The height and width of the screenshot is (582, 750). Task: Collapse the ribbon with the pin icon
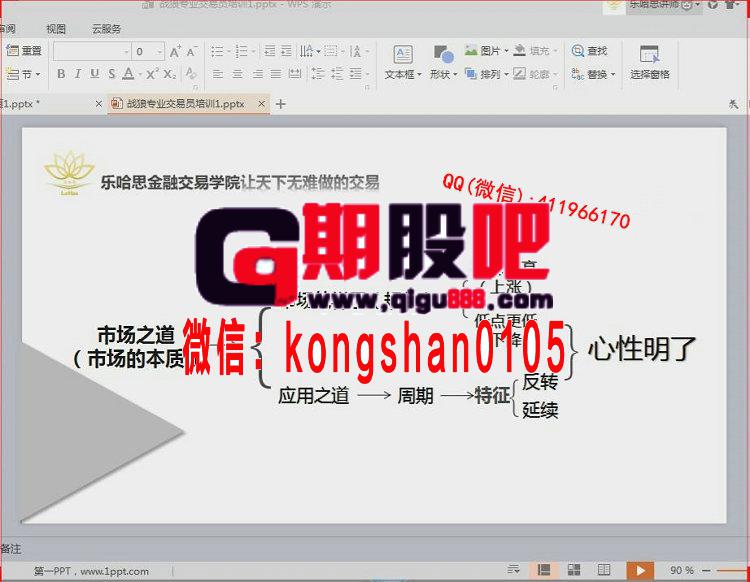point(733,104)
